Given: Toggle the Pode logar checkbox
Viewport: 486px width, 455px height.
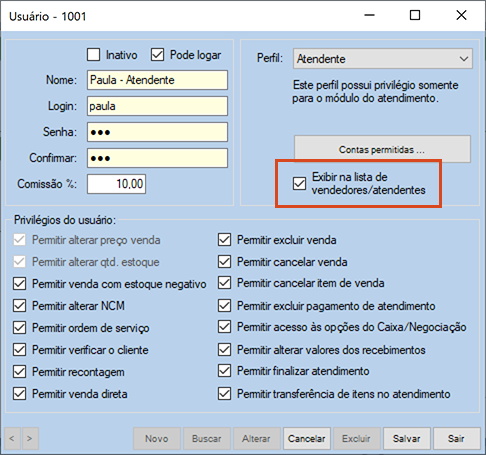Looking at the screenshot, I should tap(157, 55).
